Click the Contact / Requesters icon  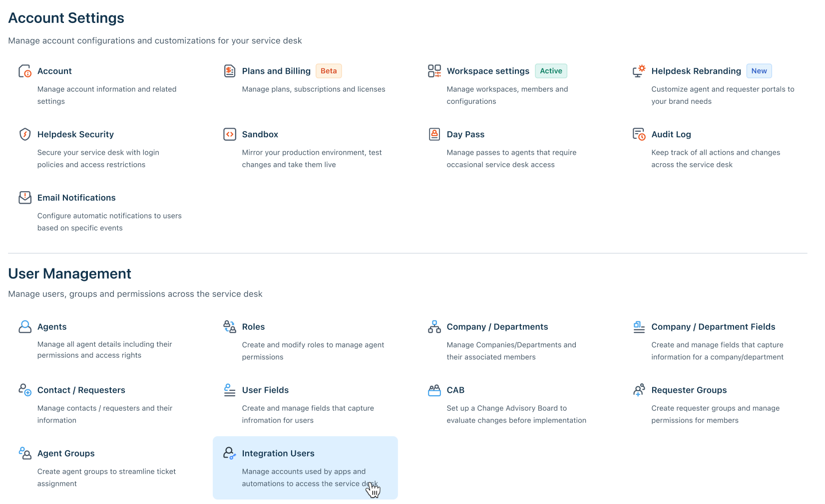25,390
